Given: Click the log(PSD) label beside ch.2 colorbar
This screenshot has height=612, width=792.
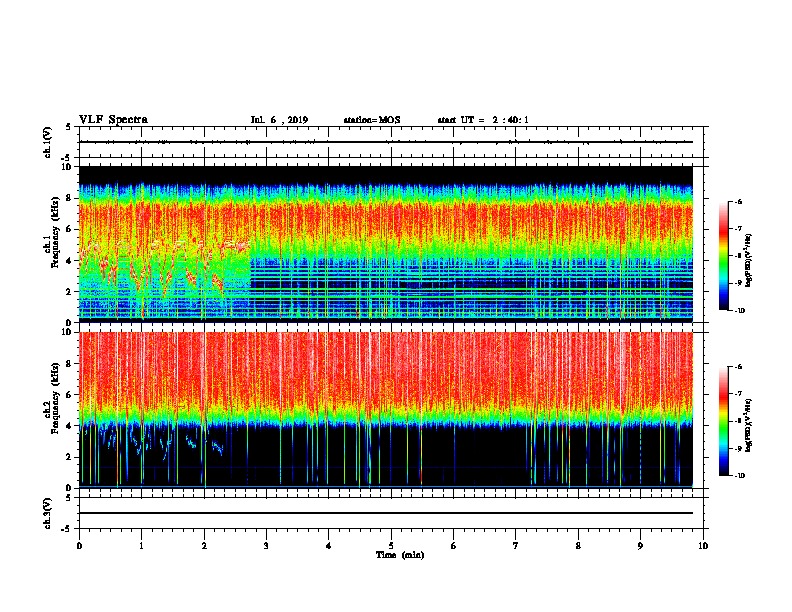Looking at the screenshot, I should point(749,425).
